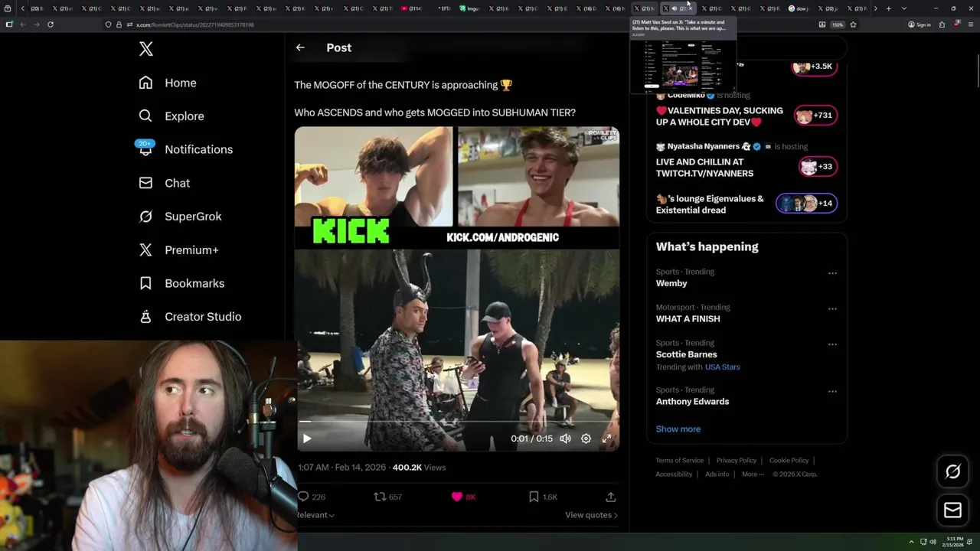
Task: Open more options for WHAT A FINISH trend
Action: (x=832, y=309)
